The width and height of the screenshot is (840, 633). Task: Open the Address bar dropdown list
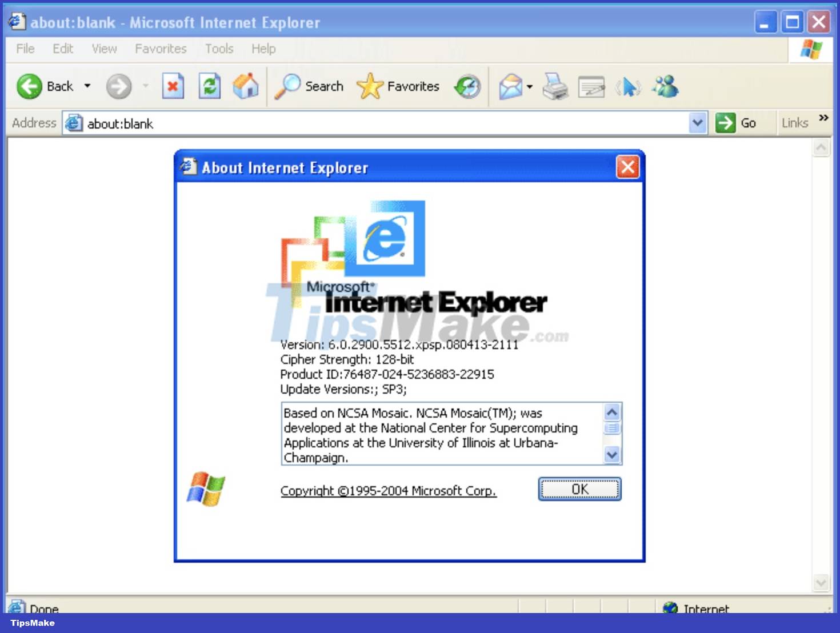click(698, 123)
